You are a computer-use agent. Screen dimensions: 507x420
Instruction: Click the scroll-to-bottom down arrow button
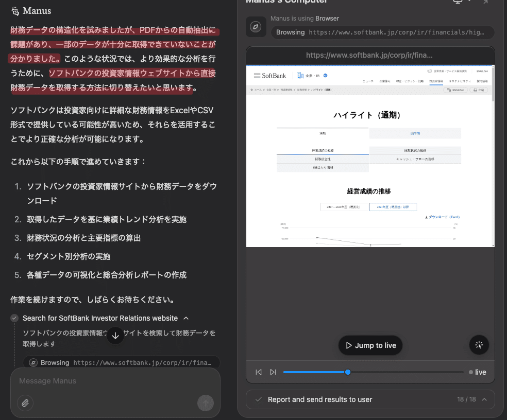tap(115, 336)
